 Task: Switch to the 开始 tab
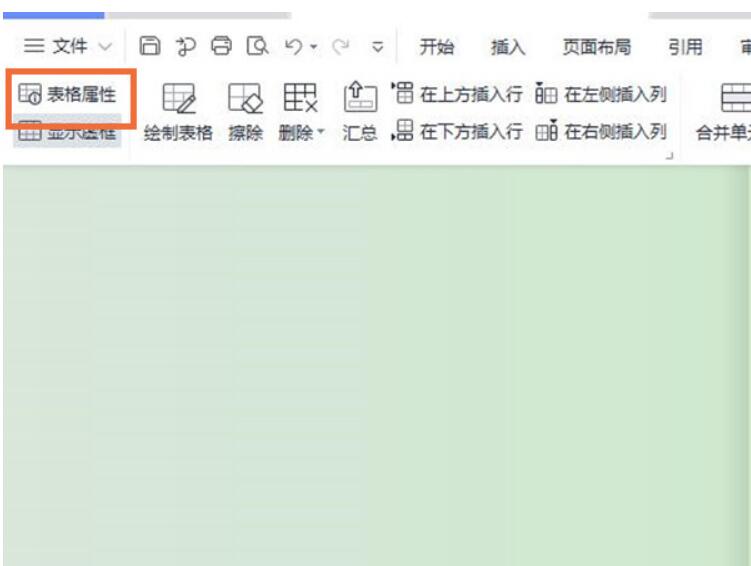pos(436,46)
